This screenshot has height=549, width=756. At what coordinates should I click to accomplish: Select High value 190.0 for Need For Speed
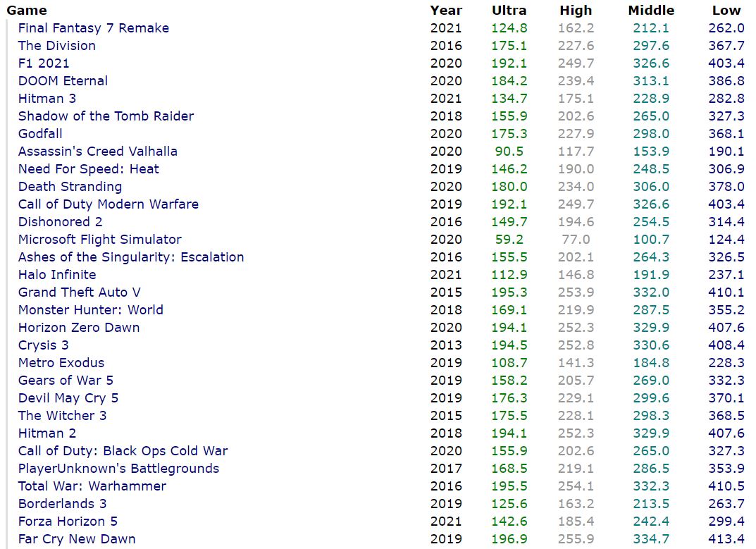576,169
